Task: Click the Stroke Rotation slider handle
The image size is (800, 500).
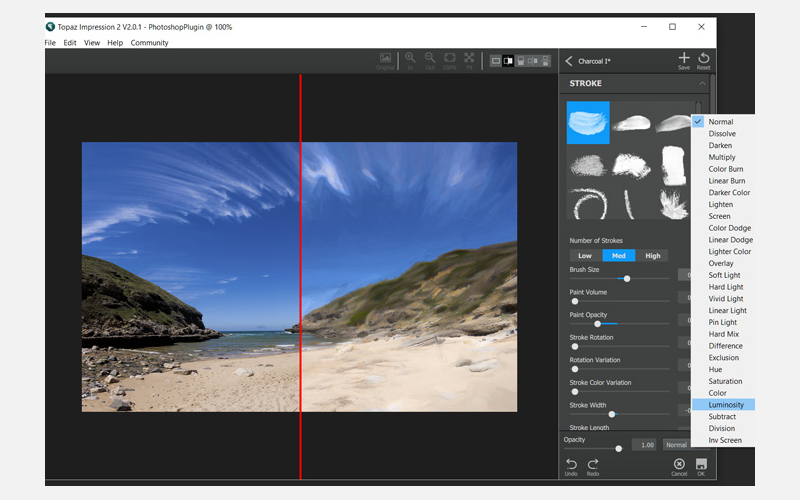Action: [575, 346]
